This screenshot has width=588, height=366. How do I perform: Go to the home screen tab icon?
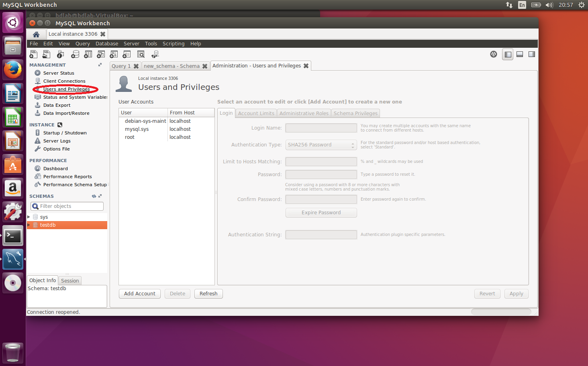click(36, 34)
